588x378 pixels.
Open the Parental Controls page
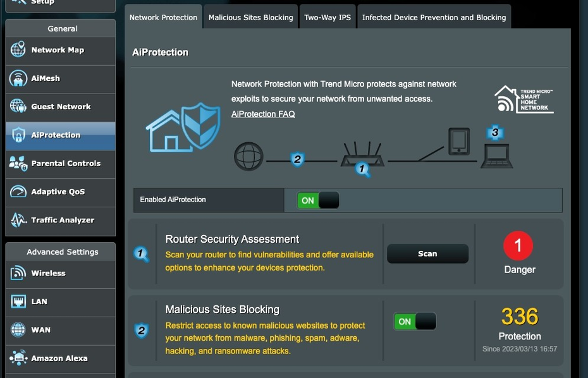[x=60, y=164]
